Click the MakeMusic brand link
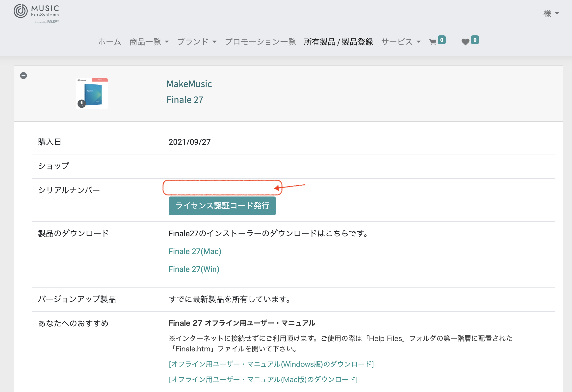Viewport: 572px width, 392px height. (x=189, y=84)
